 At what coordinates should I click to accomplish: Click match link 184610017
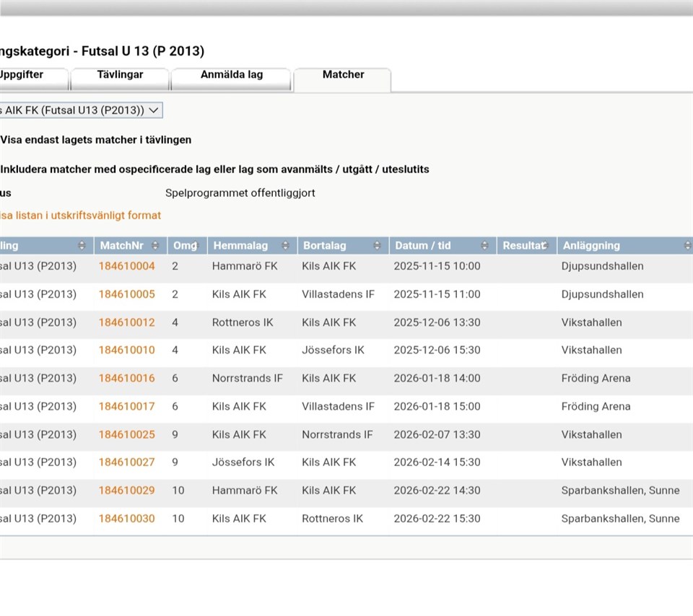click(x=126, y=407)
